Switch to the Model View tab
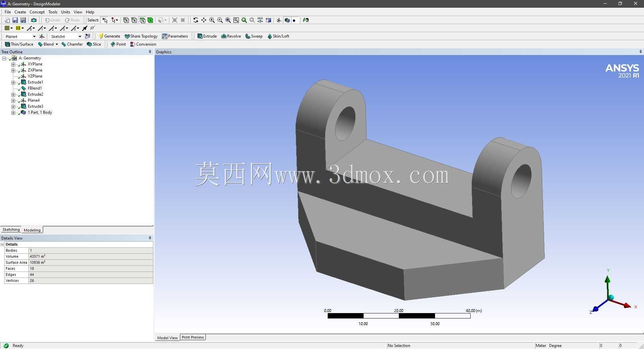Screen dimensions: 644x349 [167, 338]
